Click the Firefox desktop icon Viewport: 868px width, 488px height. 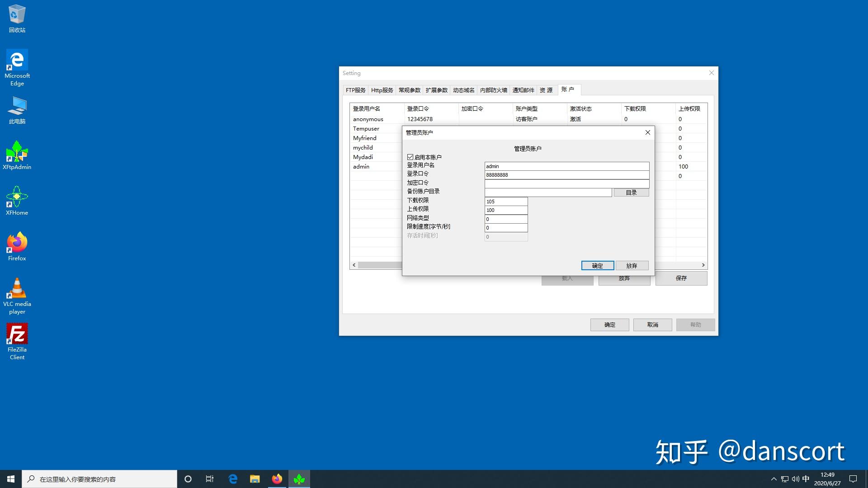17,243
